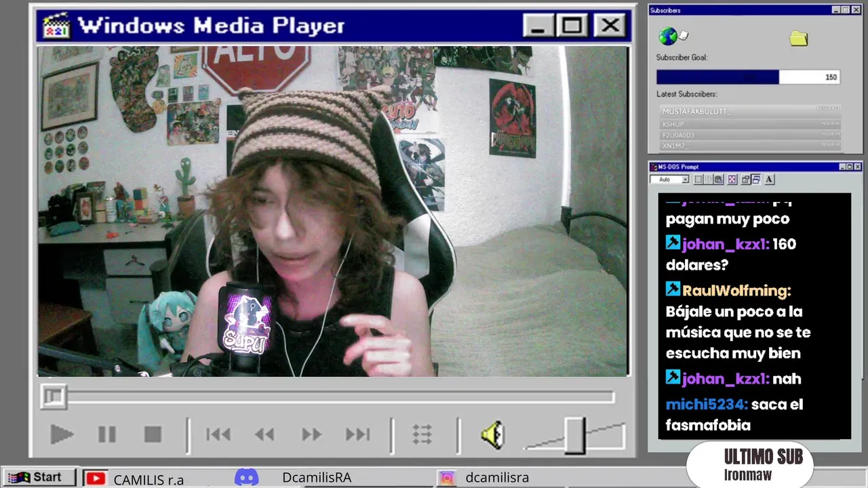
Task: Mute audio with the speaker icon
Action: (493, 434)
